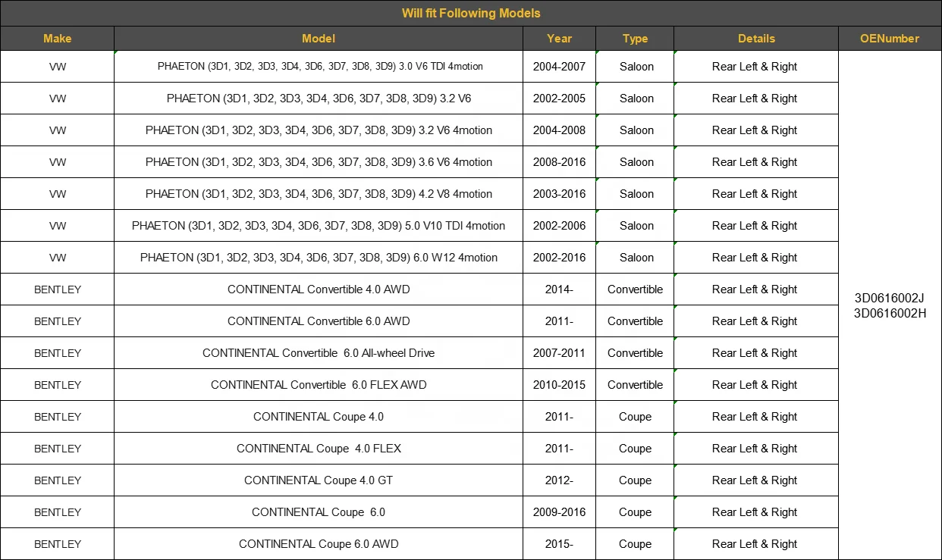Click CONTINENTAL Convertible 6.0 AWD cell
942x560 pixels.
coord(319,321)
